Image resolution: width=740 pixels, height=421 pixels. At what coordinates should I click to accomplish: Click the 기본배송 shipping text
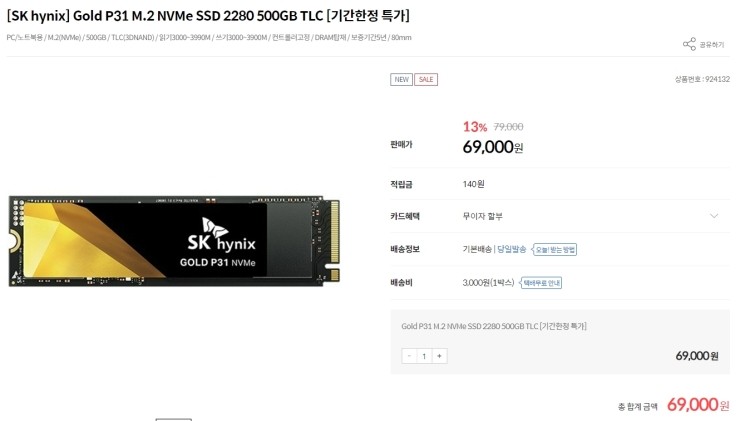(x=477, y=249)
